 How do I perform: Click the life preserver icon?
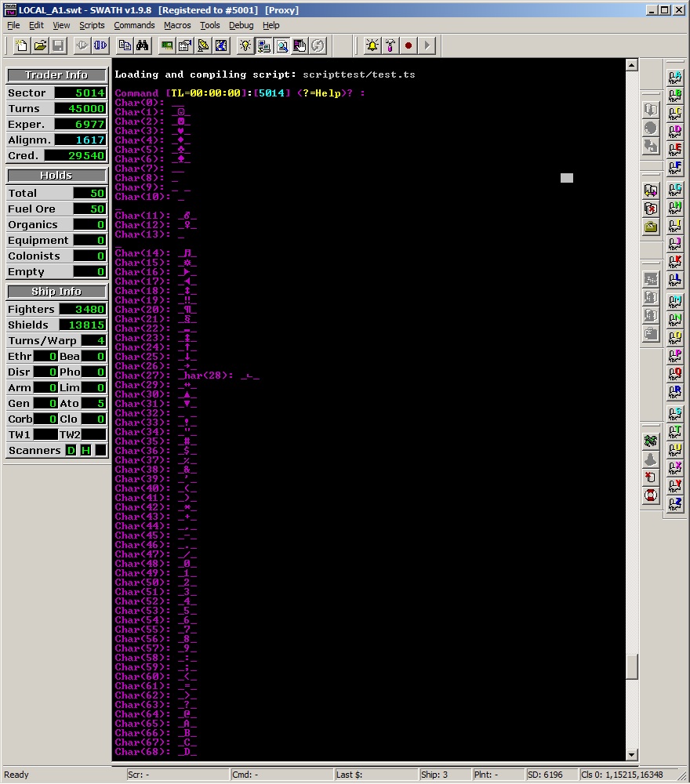[x=650, y=495]
